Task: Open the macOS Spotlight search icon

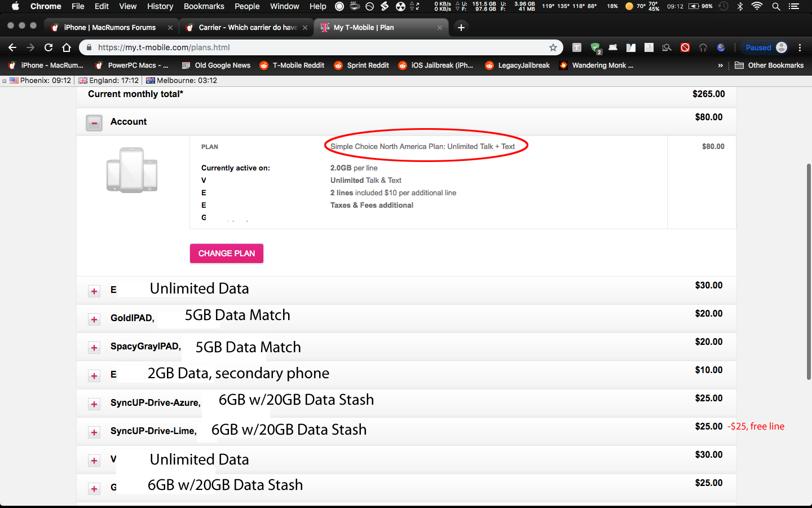Action: click(776, 6)
